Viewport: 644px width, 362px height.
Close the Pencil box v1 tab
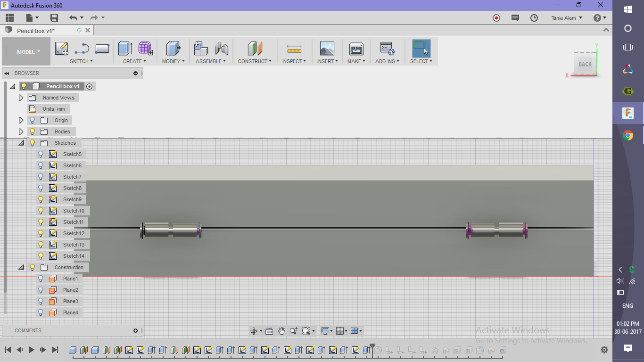(x=87, y=30)
